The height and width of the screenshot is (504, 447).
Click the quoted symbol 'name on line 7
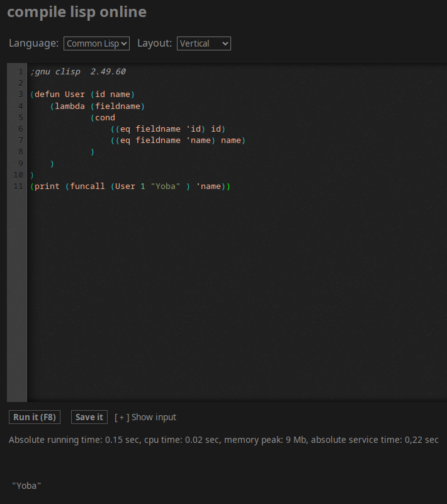198,140
